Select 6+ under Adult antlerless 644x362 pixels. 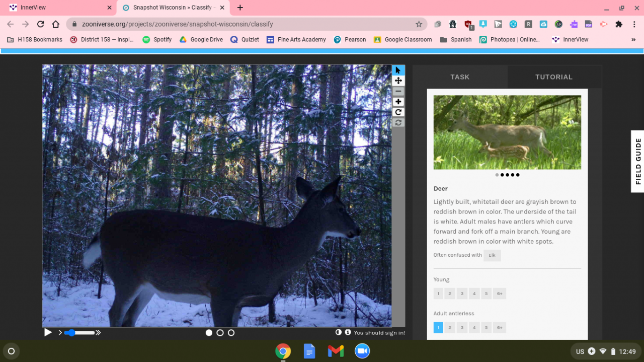500,327
